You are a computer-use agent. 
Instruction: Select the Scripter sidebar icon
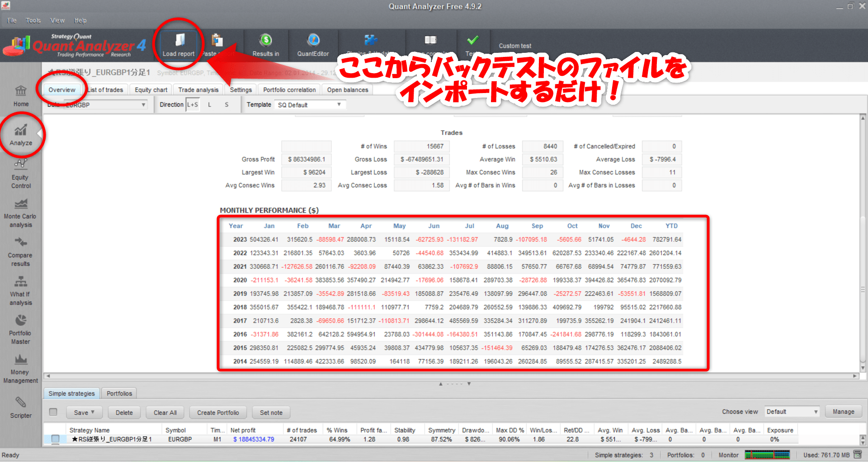coord(20,406)
